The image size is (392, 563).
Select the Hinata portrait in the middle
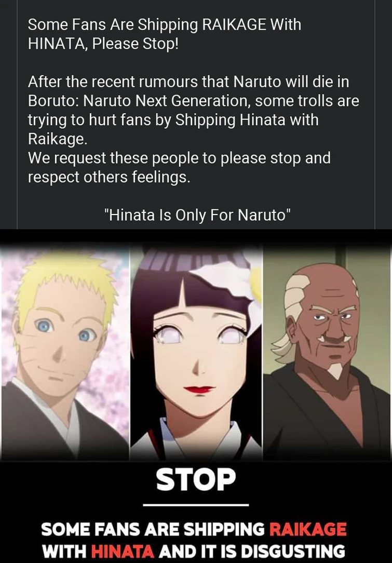pyautogui.click(x=196, y=353)
